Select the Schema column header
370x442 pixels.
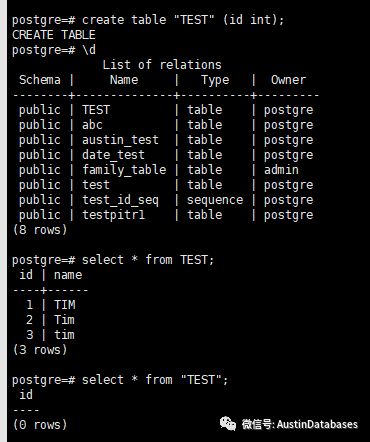(x=40, y=80)
